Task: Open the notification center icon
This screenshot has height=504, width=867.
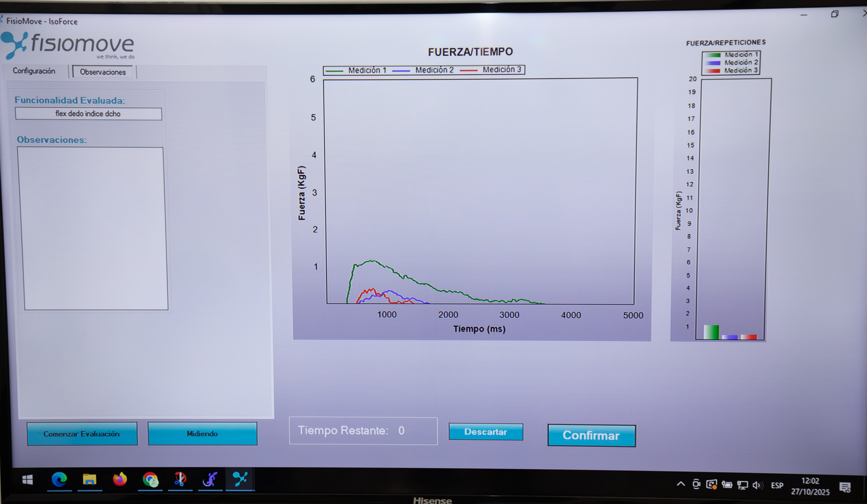Action: click(x=845, y=487)
